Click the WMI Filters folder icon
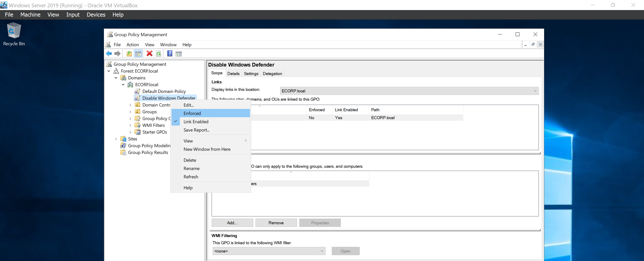Screen dimensions: 644x261 [137, 125]
